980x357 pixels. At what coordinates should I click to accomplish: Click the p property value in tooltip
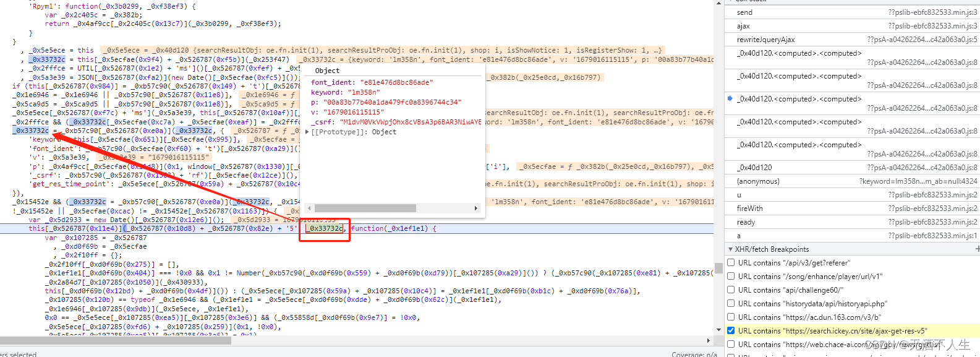click(392, 102)
